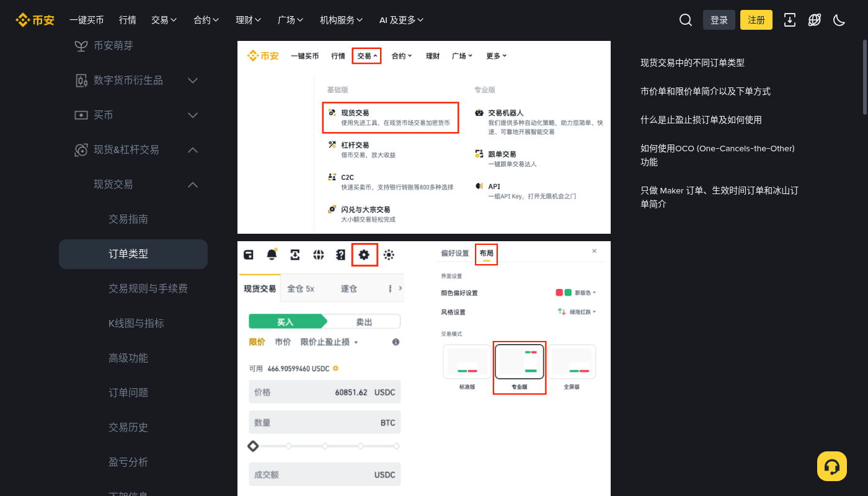Click the 币安萌芽 sprout icon

81,46
